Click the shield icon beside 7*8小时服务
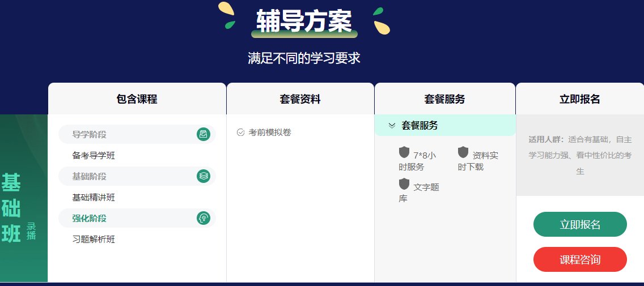 [404, 152]
